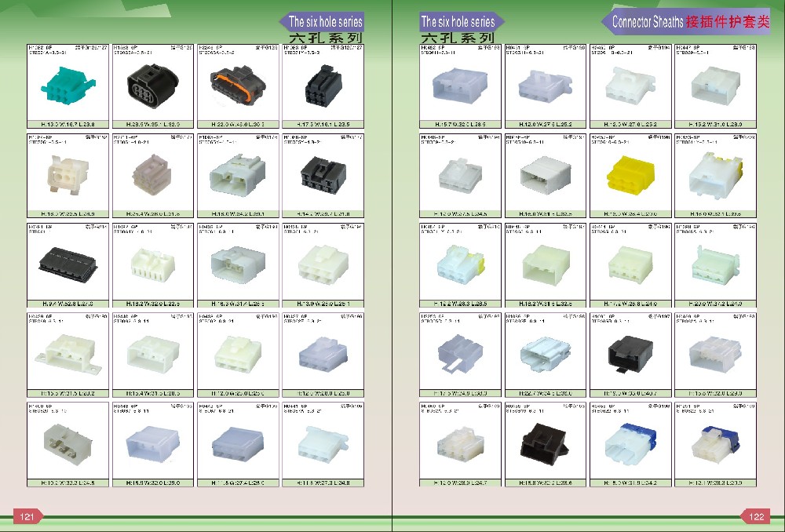Click the 'H:13.0 W:16.7 L:23.8' dimension label
Screen dimensions: 785x532
(x=68, y=124)
